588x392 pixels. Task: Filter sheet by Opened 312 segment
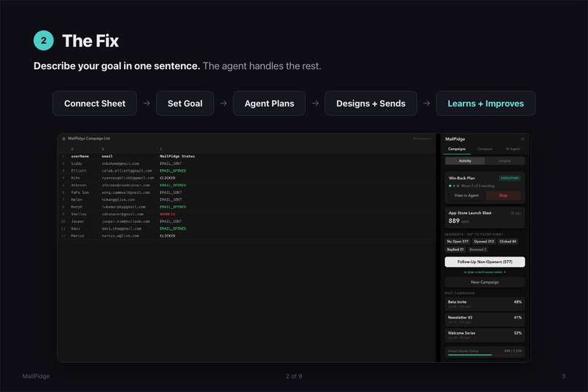[484, 241]
